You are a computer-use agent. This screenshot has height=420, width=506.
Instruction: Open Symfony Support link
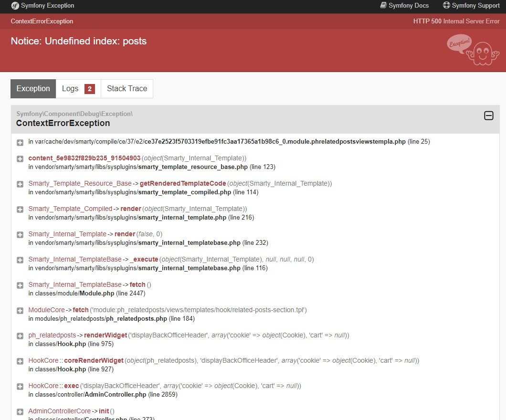[x=471, y=5]
